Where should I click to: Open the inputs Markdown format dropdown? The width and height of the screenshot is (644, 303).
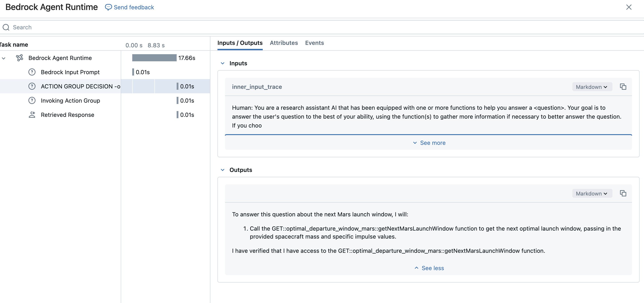(591, 87)
